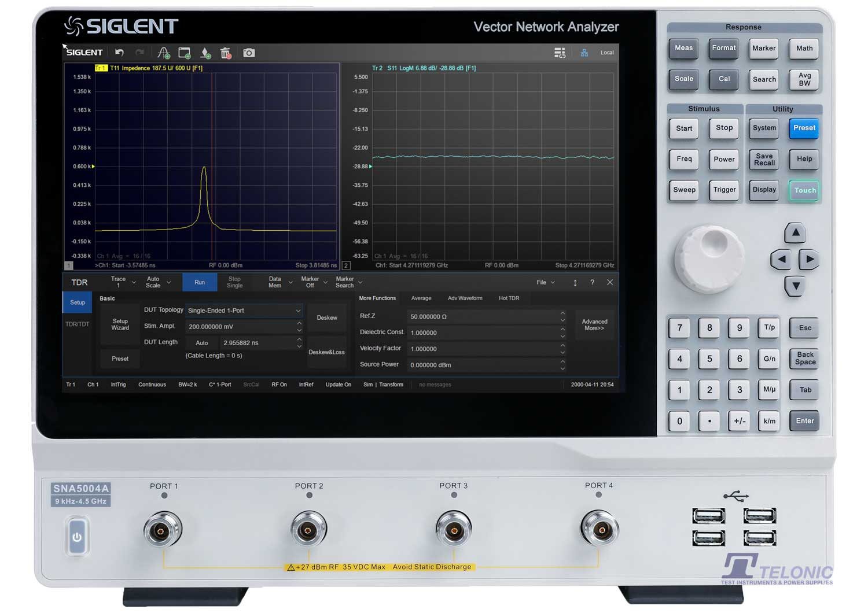The height and width of the screenshot is (613, 868).
Task: Tap the Save Recall key
Action: [764, 160]
